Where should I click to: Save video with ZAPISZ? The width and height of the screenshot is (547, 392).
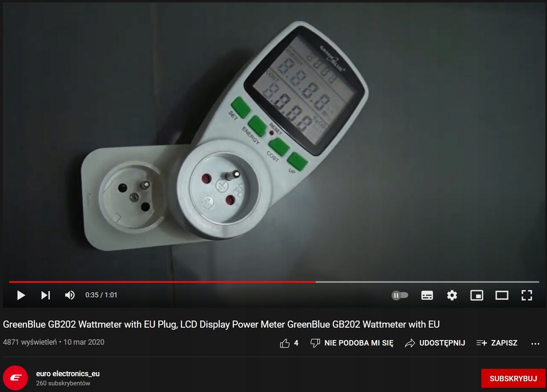click(497, 343)
